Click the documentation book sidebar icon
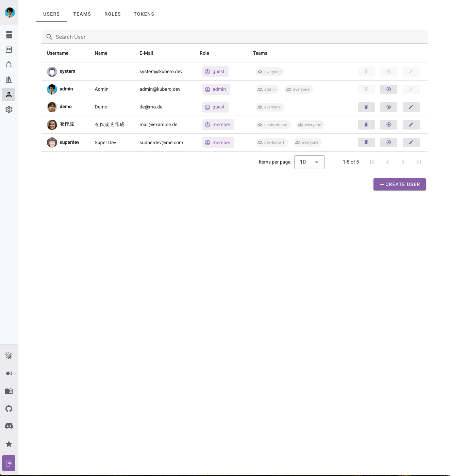Viewport: 450px width, 476px height. tap(9, 391)
